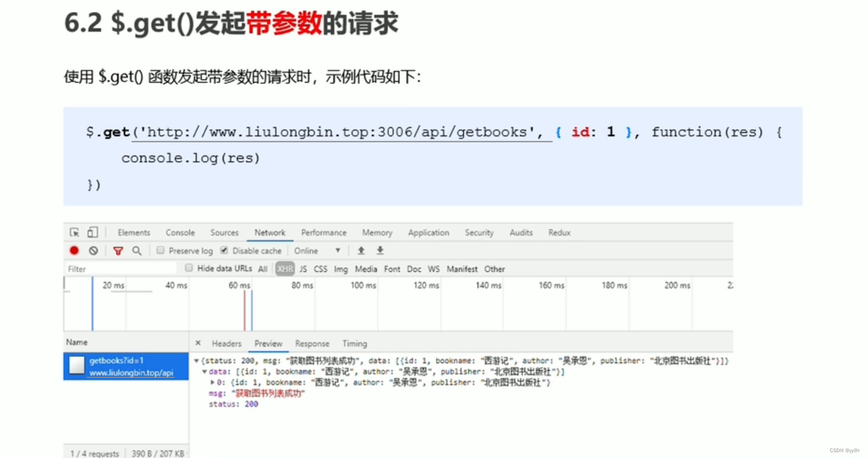Click console.log(res) in the code block
Image resolution: width=868 pixels, height=458 pixels.
click(x=191, y=158)
